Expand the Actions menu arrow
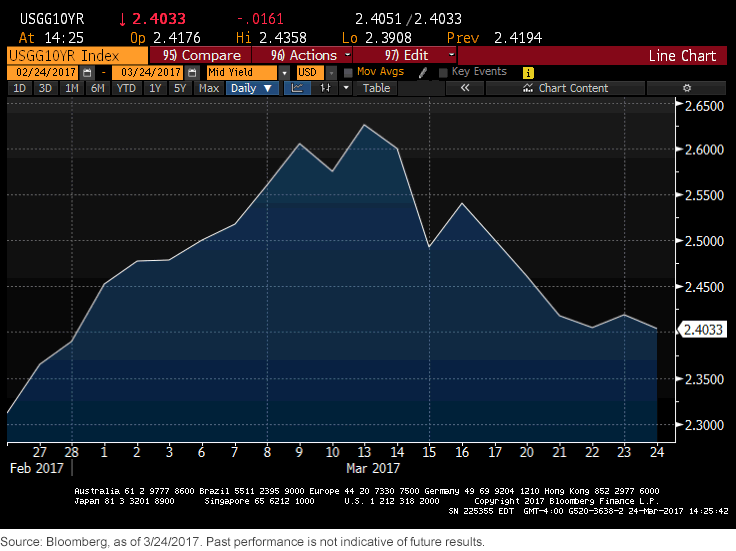The width and height of the screenshot is (736, 551). tap(347, 55)
